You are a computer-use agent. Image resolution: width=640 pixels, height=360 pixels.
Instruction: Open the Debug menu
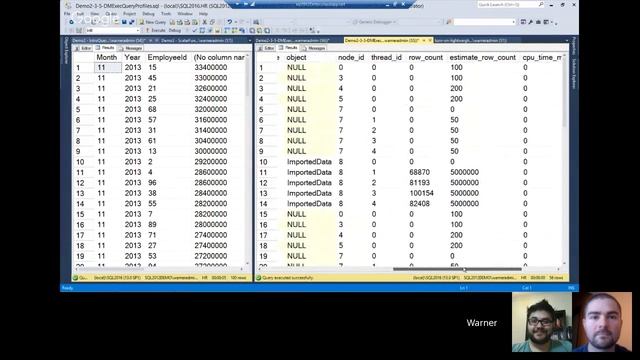tap(148, 13)
